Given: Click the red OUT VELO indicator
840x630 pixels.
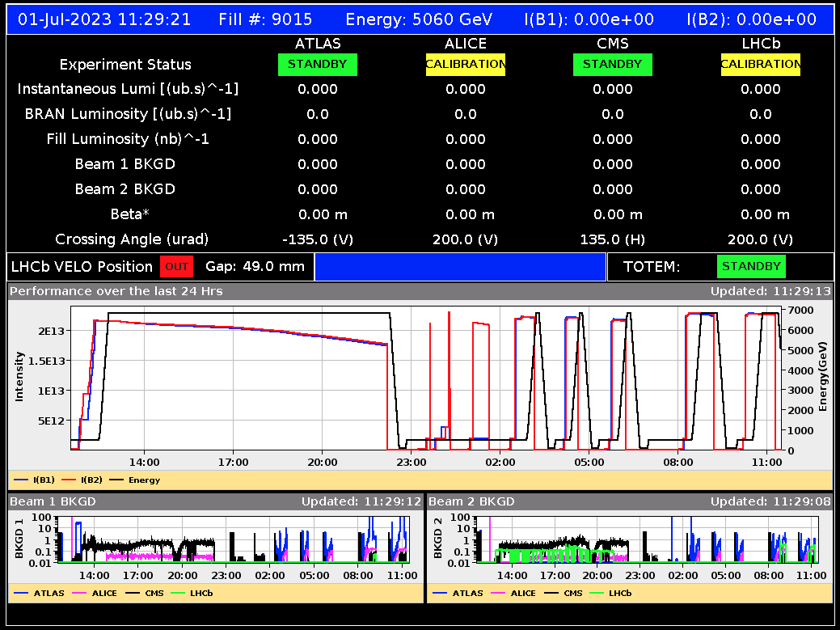Looking at the screenshot, I should tap(176, 266).
